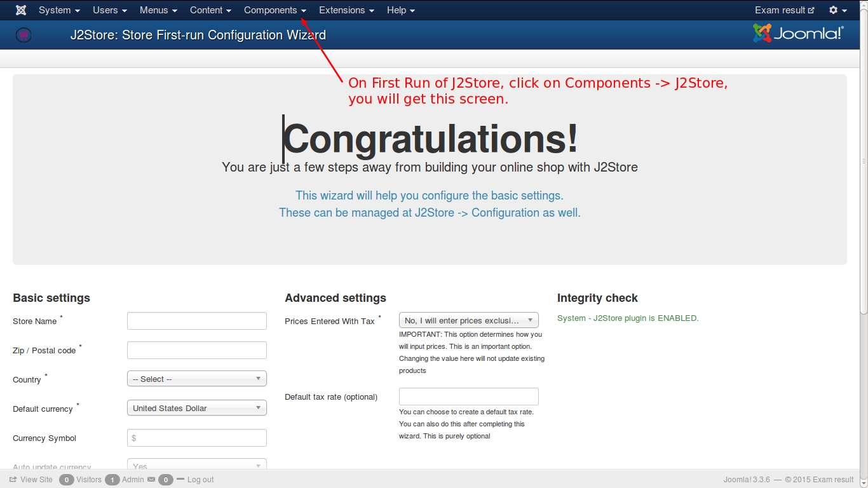The height and width of the screenshot is (488, 868).
Task: Click the J2Store cart icon beside the title
Action: (x=23, y=35)
